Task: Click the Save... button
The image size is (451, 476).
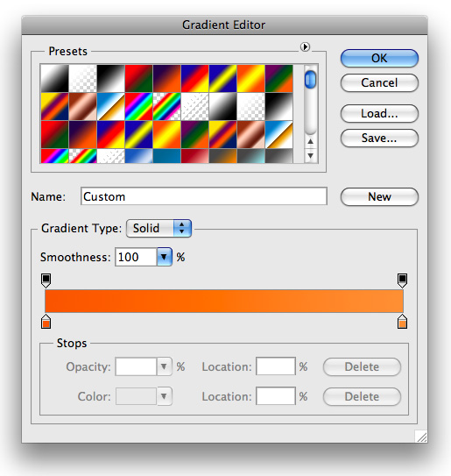Action: (379, 139)
